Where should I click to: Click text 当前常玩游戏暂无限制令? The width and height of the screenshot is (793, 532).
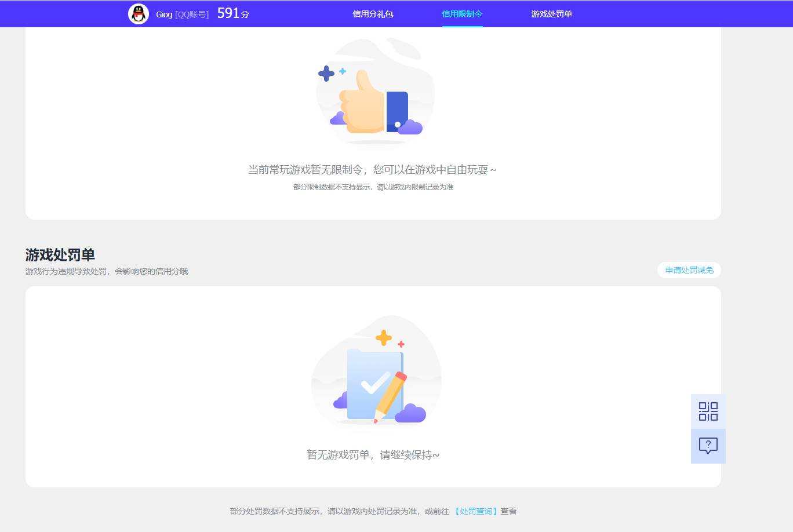[305, 170]
